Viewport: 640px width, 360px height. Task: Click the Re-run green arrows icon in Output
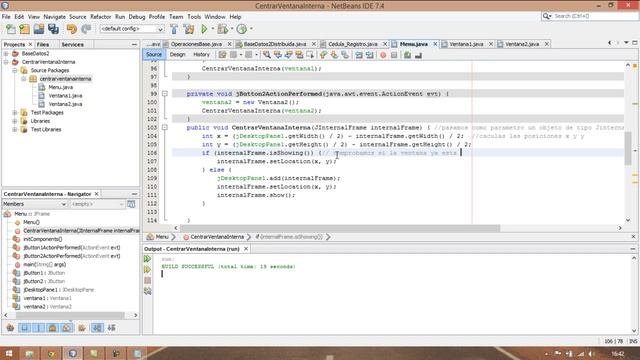click(x=147, y=259)
